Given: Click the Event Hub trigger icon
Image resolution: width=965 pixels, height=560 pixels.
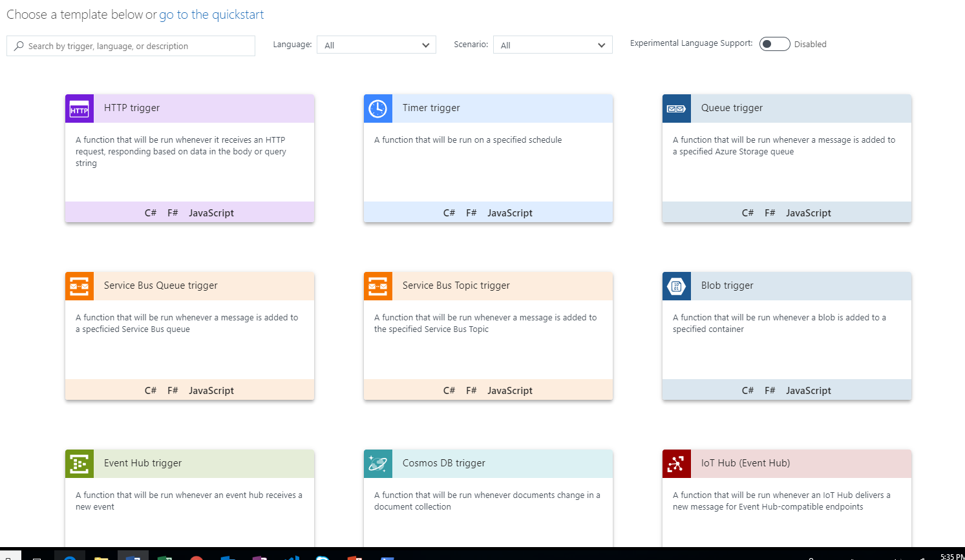Looking at the screenshot, I should point(80,464).
